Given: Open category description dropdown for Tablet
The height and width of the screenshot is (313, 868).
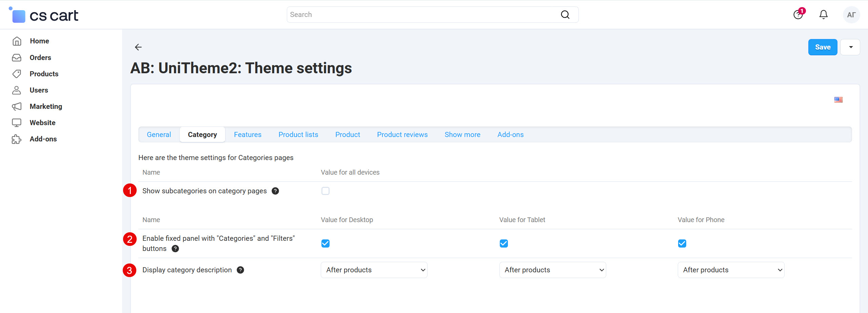Looking at the screenshot, I should [x=552, y=270].
